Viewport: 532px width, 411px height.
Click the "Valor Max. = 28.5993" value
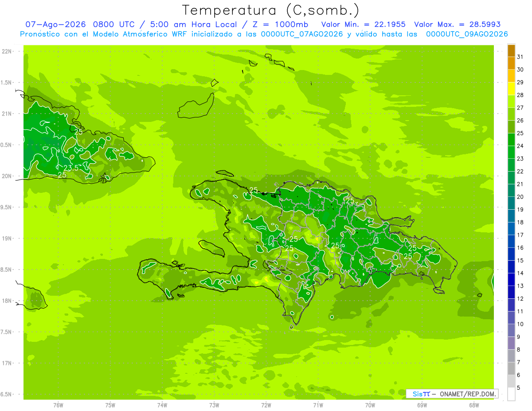point(457,24)
